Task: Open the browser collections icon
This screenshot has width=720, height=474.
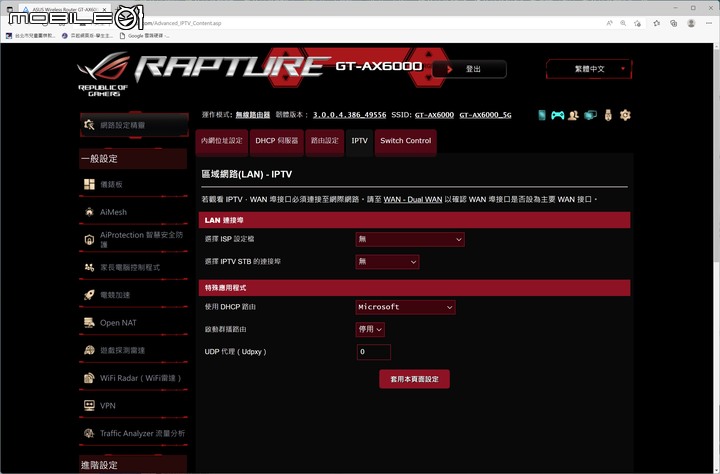Action: pos(674,23)
